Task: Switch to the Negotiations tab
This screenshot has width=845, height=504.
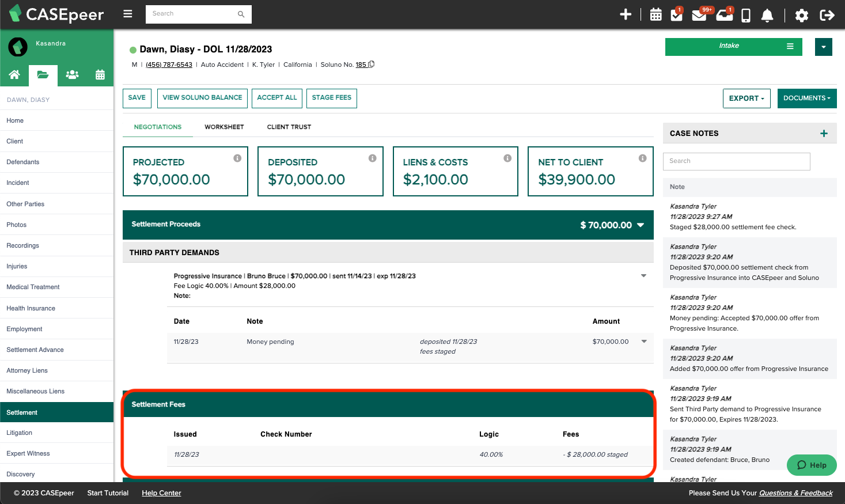Action: click(158, 127)
